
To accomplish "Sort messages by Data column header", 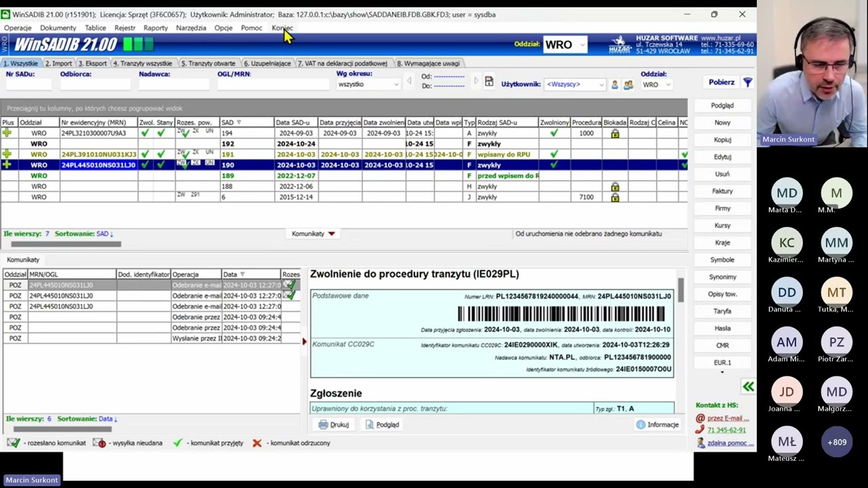I will point(251,274).
